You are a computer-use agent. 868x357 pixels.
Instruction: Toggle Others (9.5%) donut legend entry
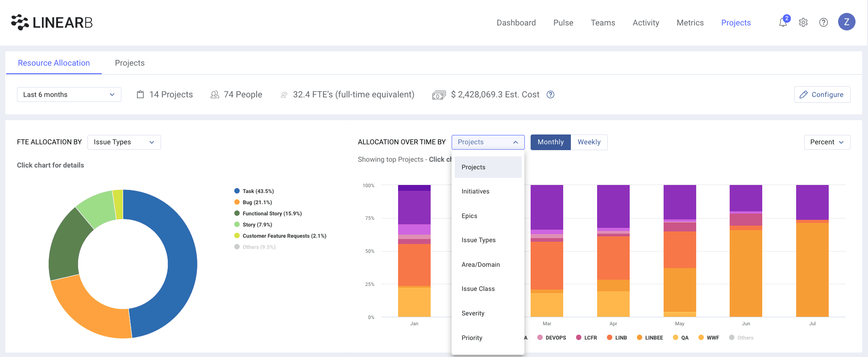point(255,247)
